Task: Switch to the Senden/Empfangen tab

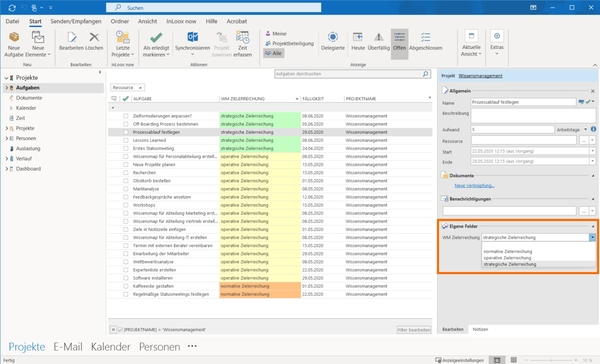Action: [76, 21]
